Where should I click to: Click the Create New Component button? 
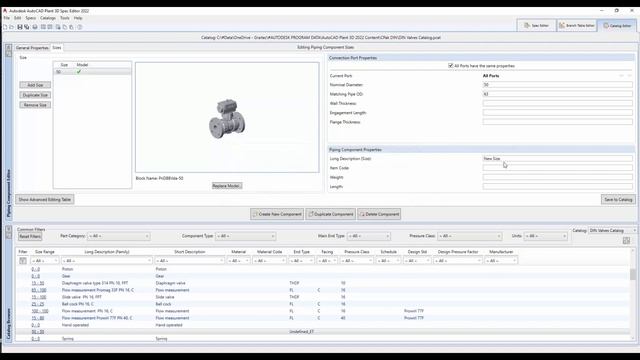277,214
